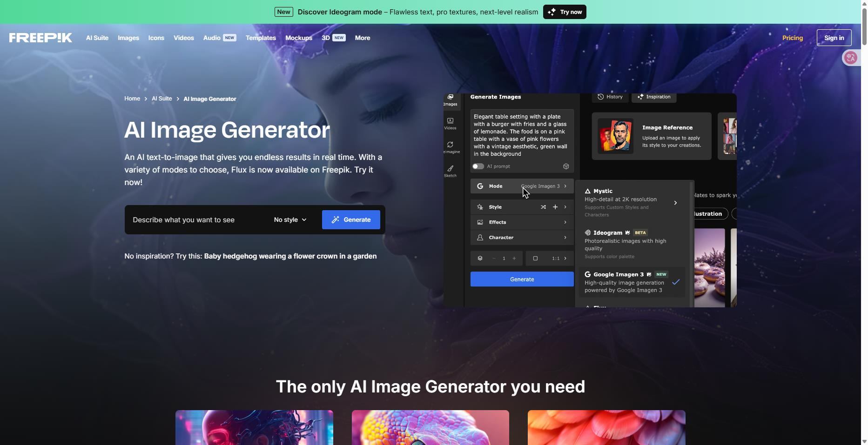Try the Baby hedgehog prompt suggestion
The image size is (868, 445).
point(290,256)
